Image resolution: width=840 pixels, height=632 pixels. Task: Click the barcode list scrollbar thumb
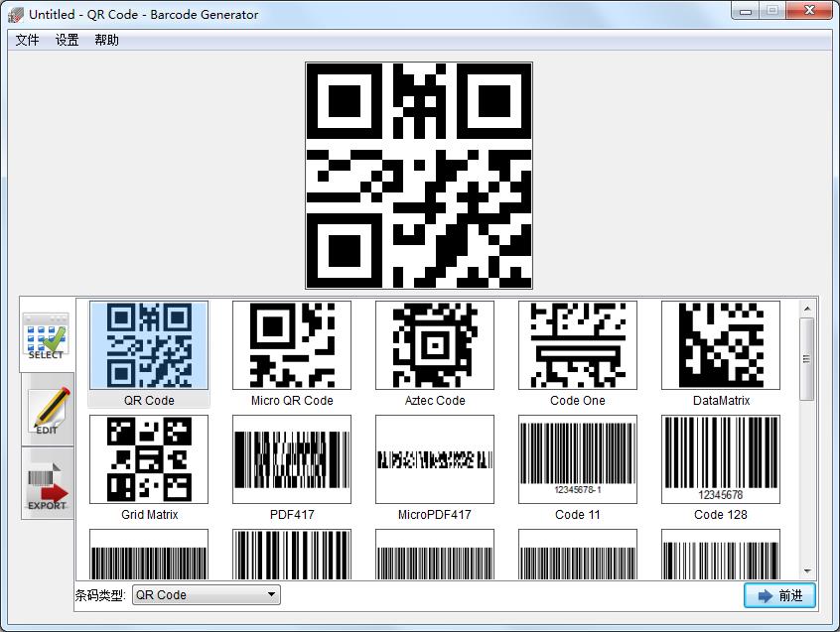point(807,358)
